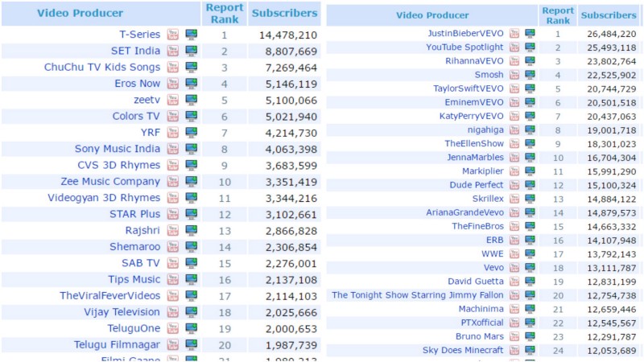Click the monitor icon next to Rajshri

(x=192, y=231)
